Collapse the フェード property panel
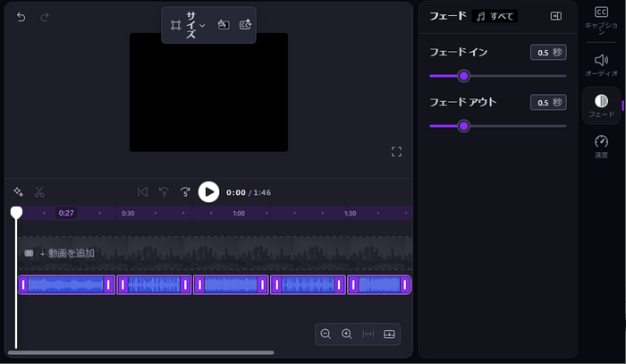The image size is (626, 364). [555, 16]
